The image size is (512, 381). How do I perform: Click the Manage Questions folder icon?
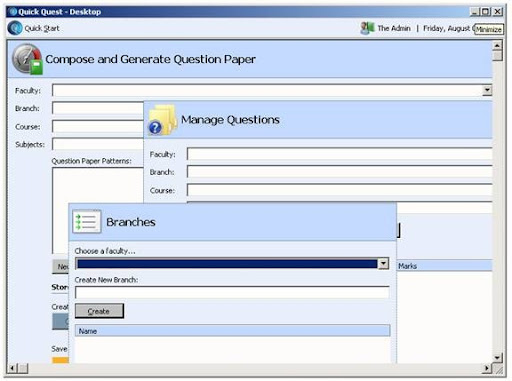pos(162,120)
